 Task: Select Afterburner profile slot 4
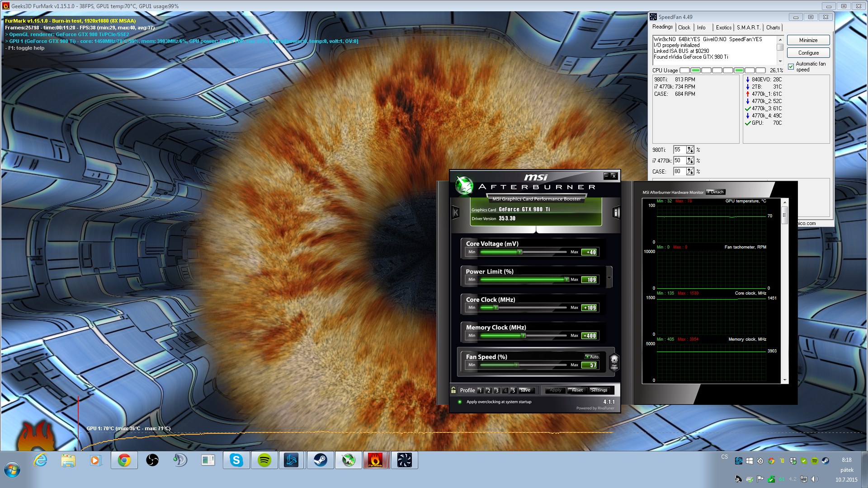[x=505, y=390]
